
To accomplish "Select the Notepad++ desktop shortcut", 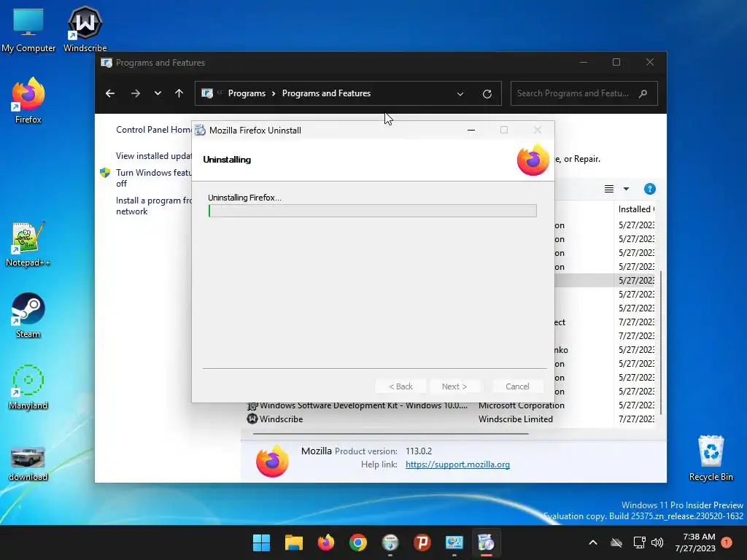I will pyautogui.click(x=28, y=244).
